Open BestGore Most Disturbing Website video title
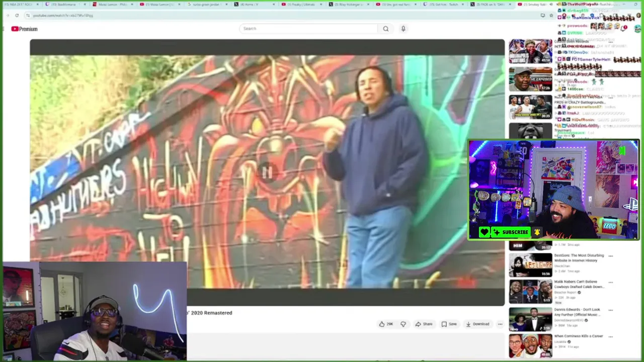 579,258
